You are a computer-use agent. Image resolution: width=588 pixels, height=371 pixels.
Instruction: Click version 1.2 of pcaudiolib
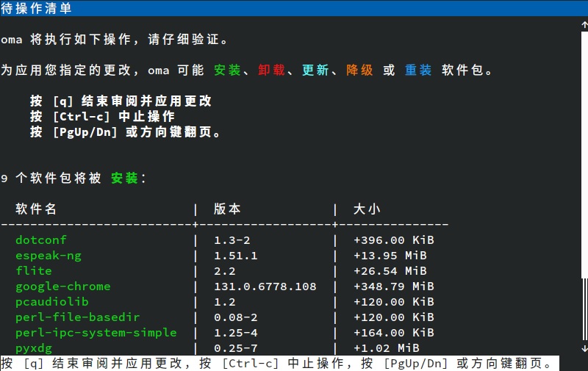coord(225,302)
